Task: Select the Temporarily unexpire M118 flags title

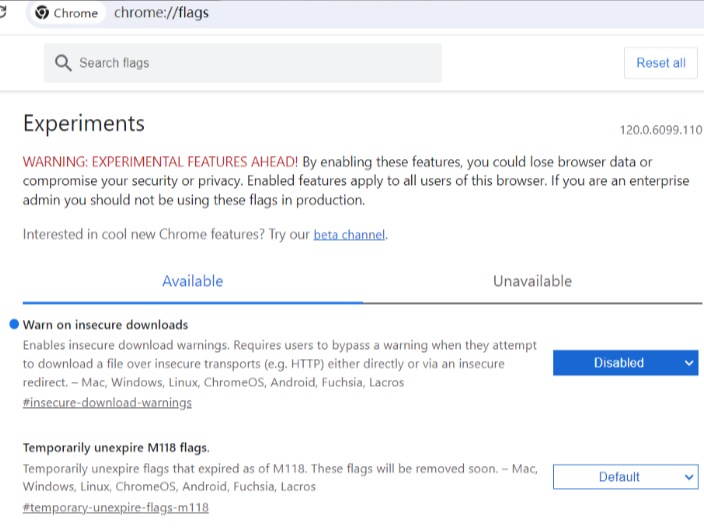Action: 116,447
